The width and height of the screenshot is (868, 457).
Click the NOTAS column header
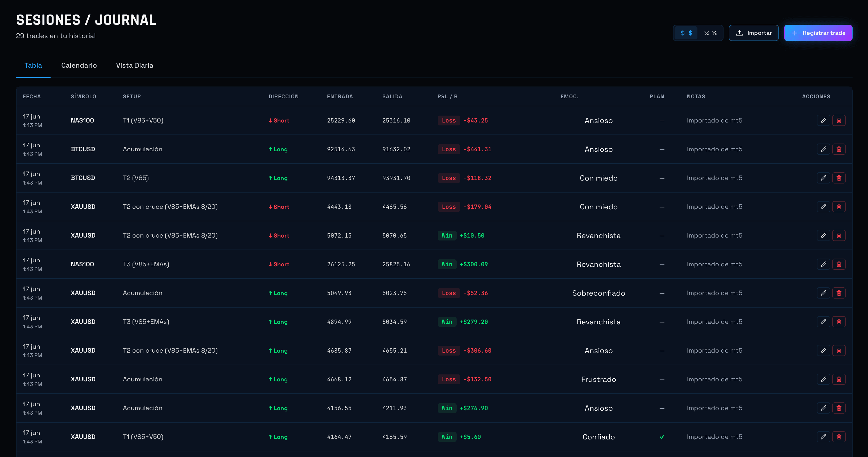point(696,96)
